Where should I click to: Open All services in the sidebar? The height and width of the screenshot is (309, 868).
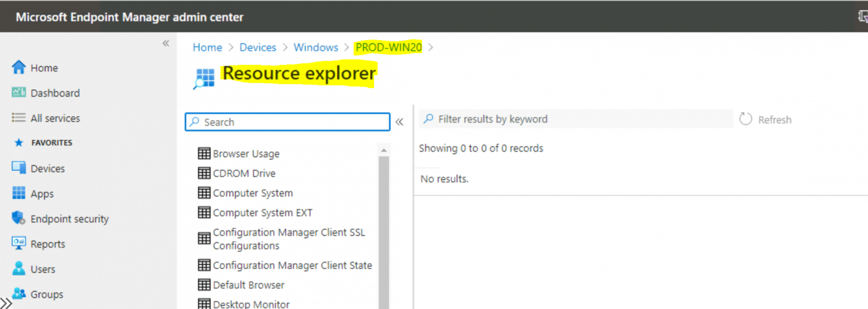click(55, 118)
